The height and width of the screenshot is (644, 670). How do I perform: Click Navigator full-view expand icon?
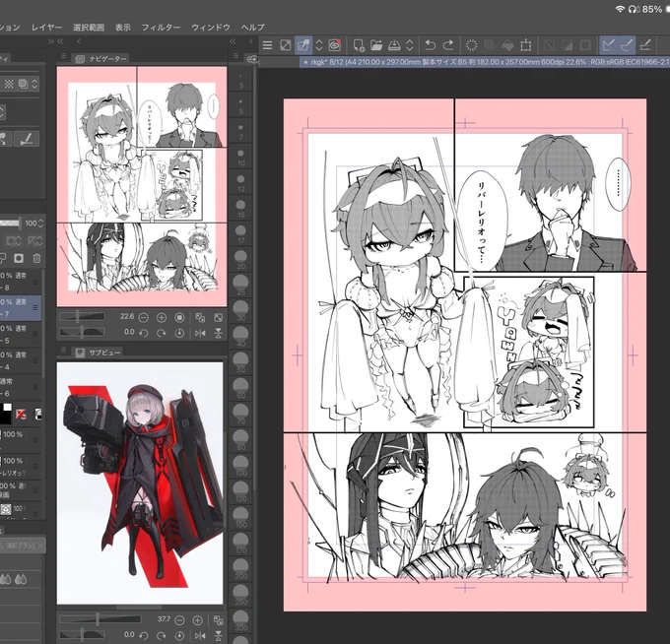(218, 317)
